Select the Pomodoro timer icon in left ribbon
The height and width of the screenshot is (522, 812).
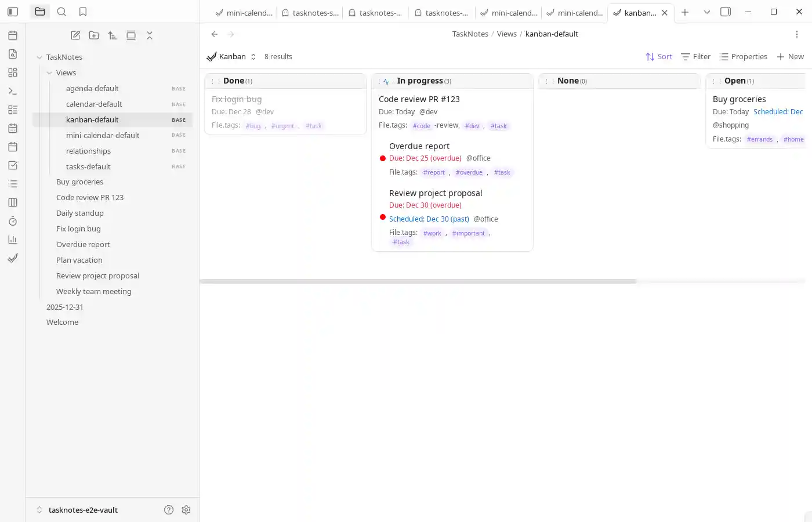pyautogui.click(x=13, y=221)
